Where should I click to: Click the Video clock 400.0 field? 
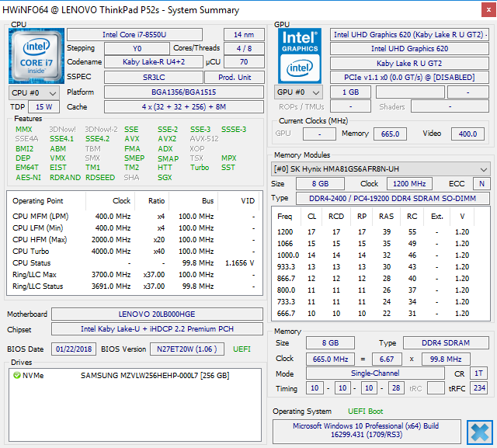467,134
